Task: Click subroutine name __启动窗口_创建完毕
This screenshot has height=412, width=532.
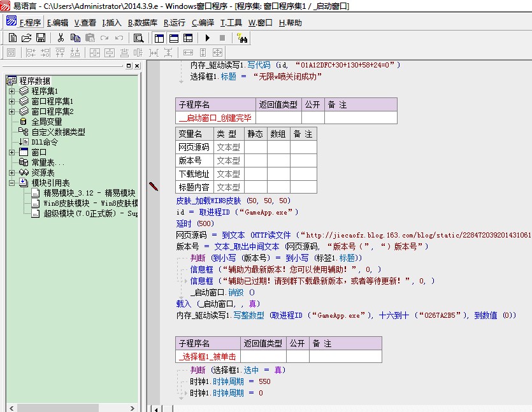Action: (x=215, y=118)
